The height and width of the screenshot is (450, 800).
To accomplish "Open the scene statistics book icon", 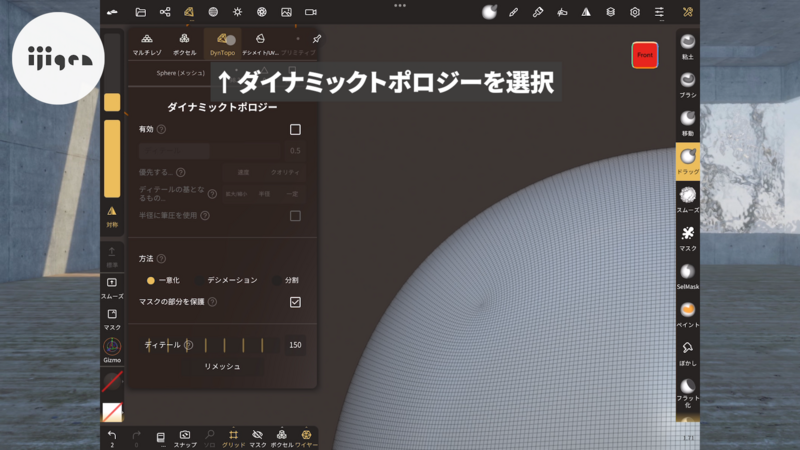I will (x=160, y=438).
